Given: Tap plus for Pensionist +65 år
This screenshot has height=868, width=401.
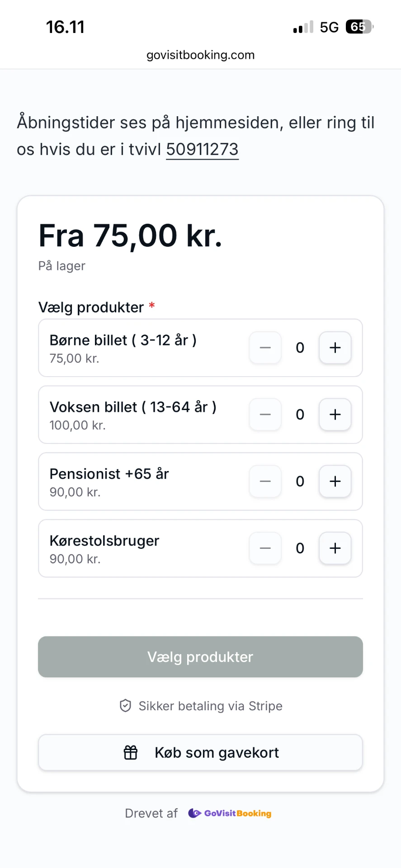Looking at the screenshot, I should point(335,481).
